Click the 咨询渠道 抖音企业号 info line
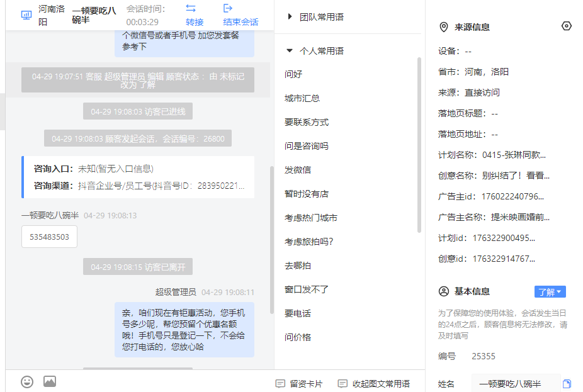 click(x=139, y=186)
